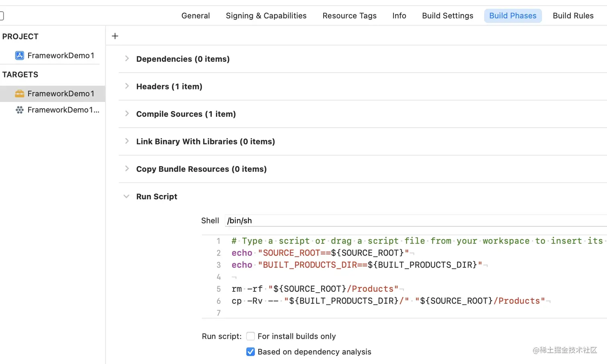
Task: Select the FrameworkDemo1 project entry
Action: (61, 55)
